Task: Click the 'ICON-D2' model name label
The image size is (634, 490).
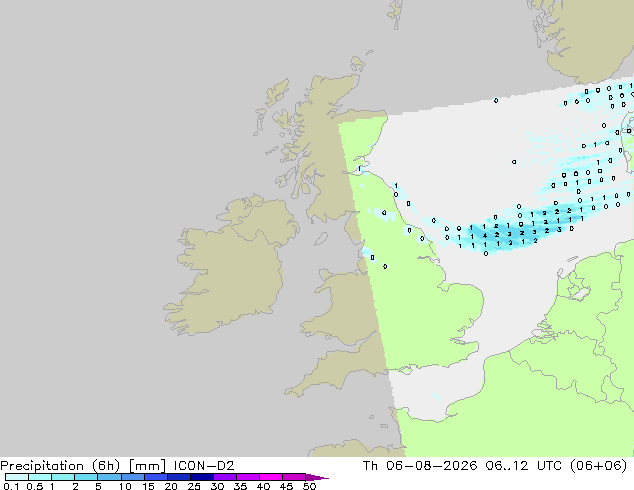Action: [204, 466]
